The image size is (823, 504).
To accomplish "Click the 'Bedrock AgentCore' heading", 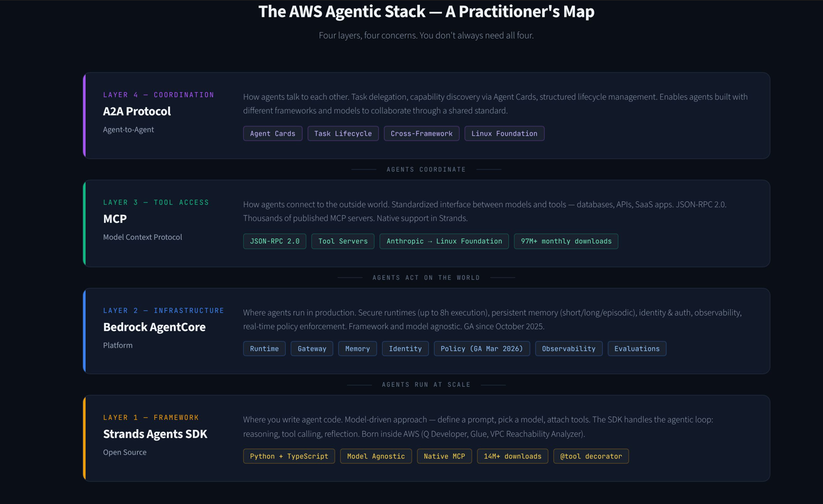I will coord(155,327).
